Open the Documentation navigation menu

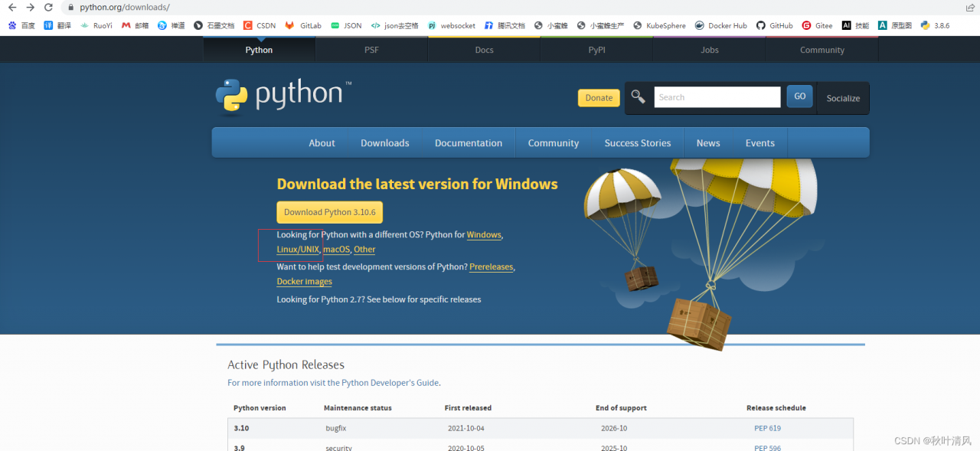pyautogui.click(x=469, y=143)
